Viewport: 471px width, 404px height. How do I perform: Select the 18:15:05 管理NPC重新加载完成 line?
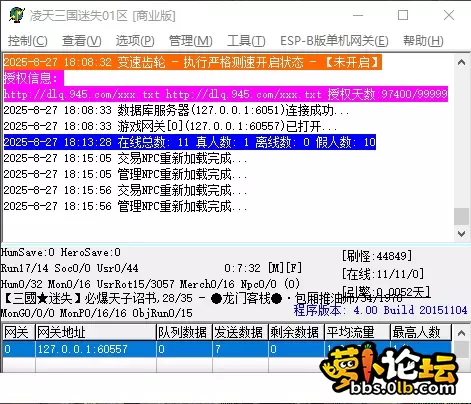tap(126, 174)
